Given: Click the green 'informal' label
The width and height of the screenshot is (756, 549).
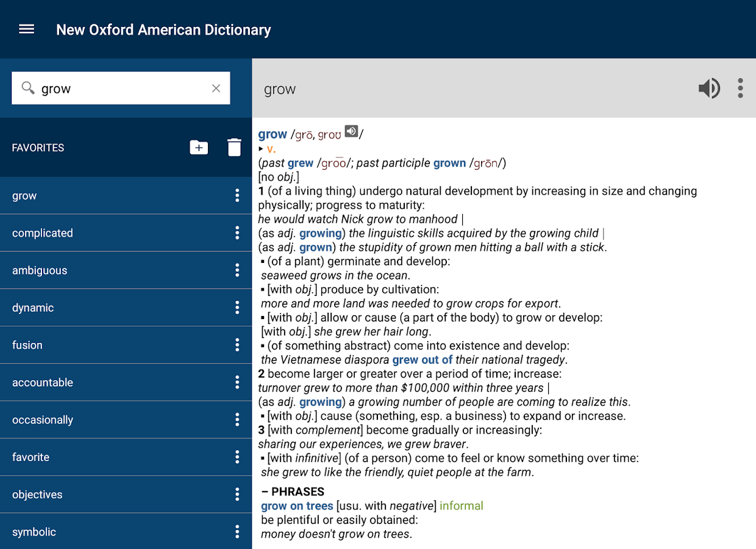Looking at the screenshot, I should coord(462,506).
